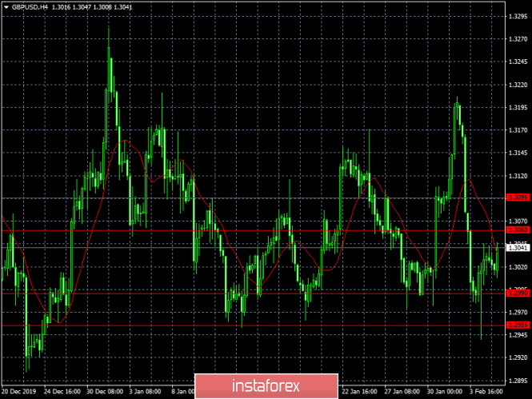Click the 1.3070 price scale value
The image size is (532, 399).
coord(518,221)
